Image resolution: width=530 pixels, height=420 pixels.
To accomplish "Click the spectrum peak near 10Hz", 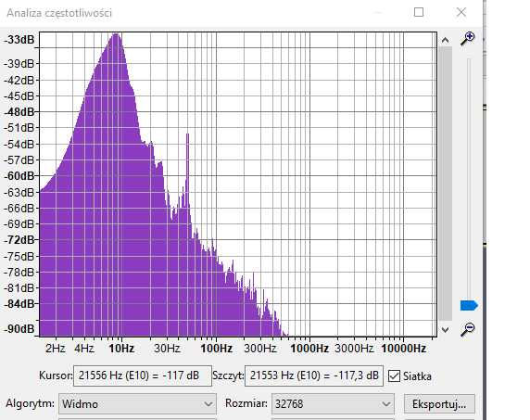I will pos(116,36).
